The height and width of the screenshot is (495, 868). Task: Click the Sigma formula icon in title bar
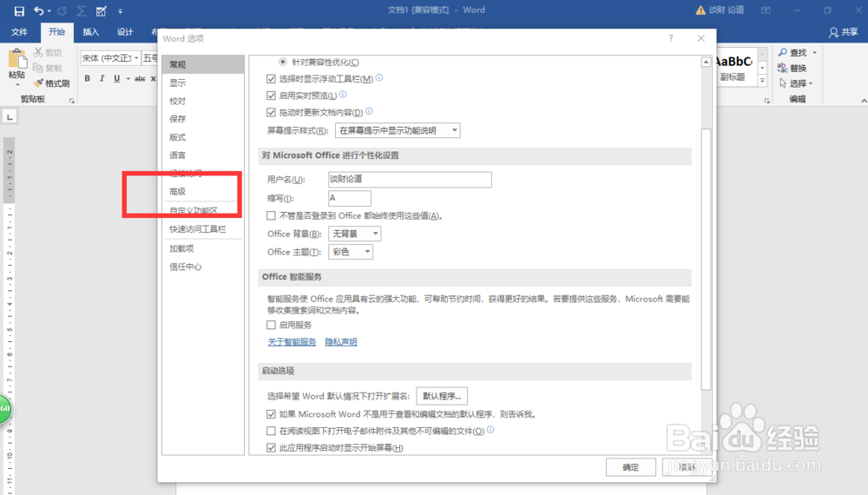pyautogui.click(x=82, y=10)
